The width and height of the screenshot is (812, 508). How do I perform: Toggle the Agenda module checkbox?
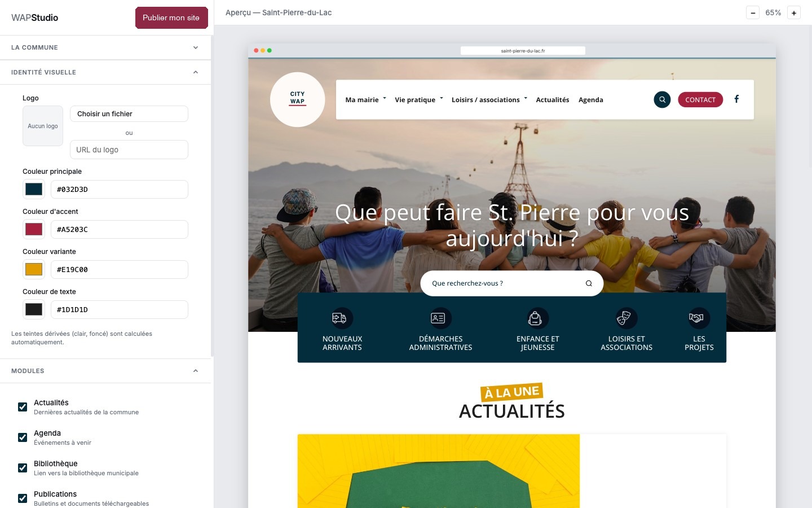(x=23, y=437)
